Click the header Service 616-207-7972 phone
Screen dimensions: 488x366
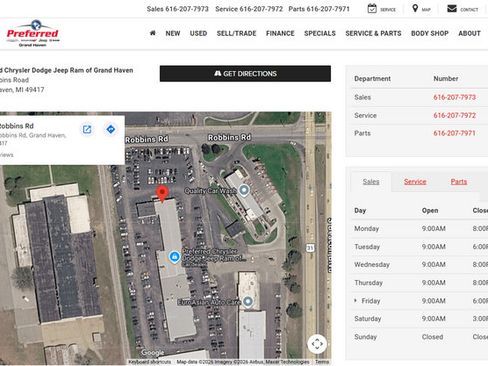tap(249, 9)
